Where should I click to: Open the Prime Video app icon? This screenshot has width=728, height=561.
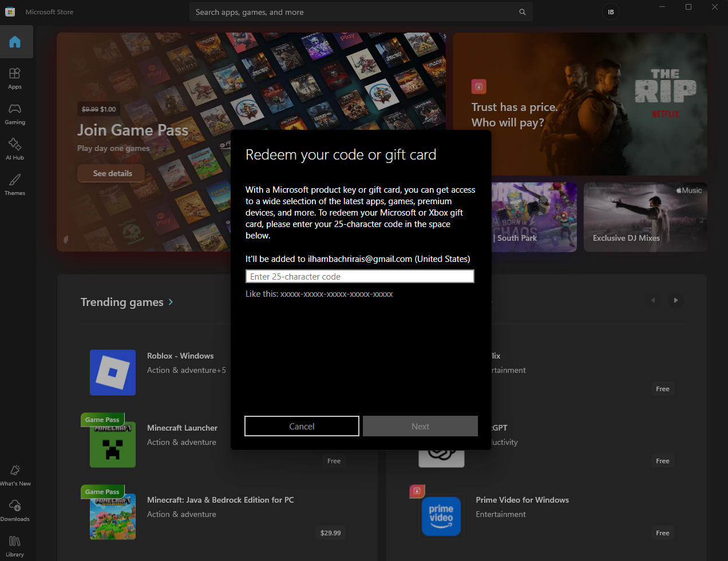click(441, 517)
